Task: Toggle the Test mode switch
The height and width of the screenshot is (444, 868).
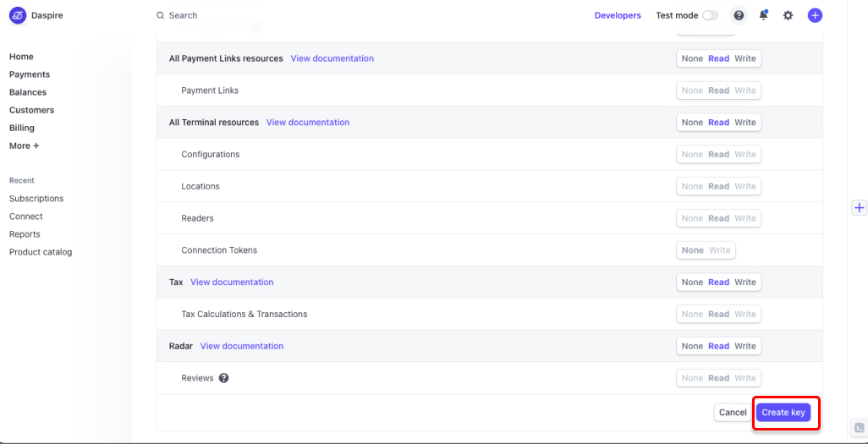Action: [711, 15]
